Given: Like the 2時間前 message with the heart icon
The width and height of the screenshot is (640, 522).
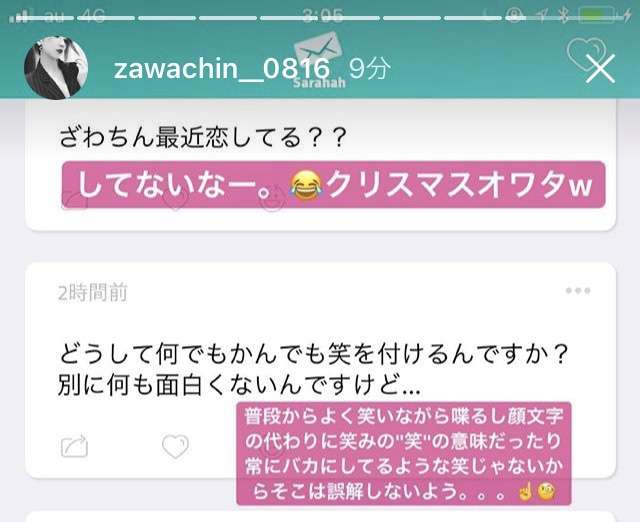Looking at the screenshot, I should pyautogui.click(x=175, y=446).
